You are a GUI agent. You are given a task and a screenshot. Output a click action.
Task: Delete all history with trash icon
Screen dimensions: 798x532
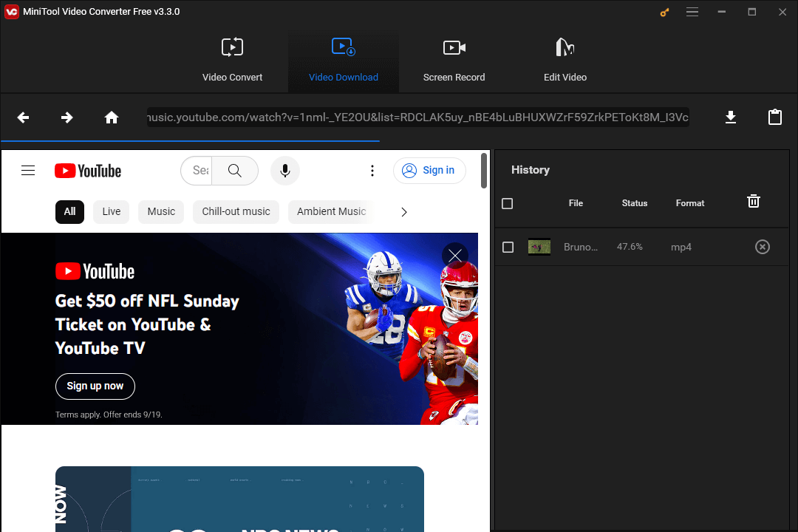(x=753, y=201)
